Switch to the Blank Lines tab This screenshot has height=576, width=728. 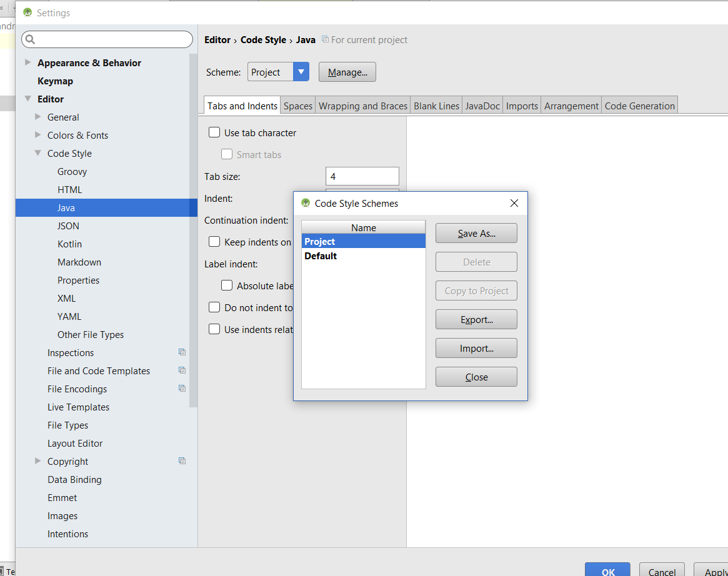(x=436, y=106)
